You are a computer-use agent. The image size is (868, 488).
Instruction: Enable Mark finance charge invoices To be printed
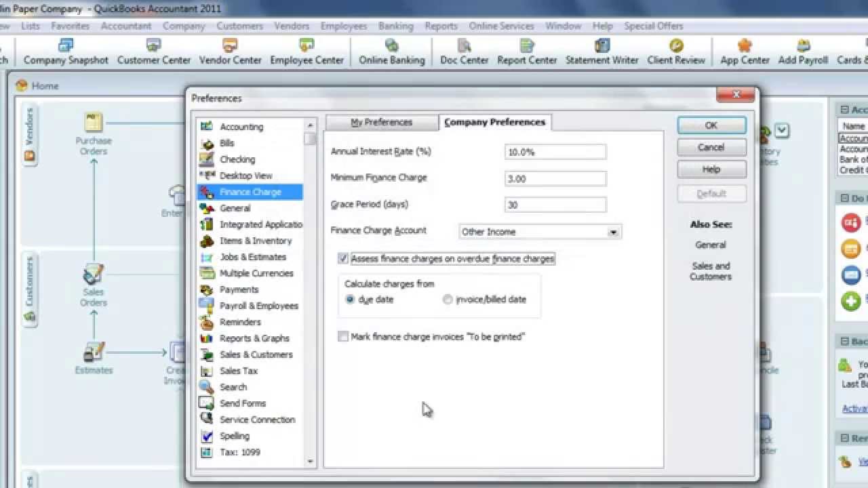[343, 336]
